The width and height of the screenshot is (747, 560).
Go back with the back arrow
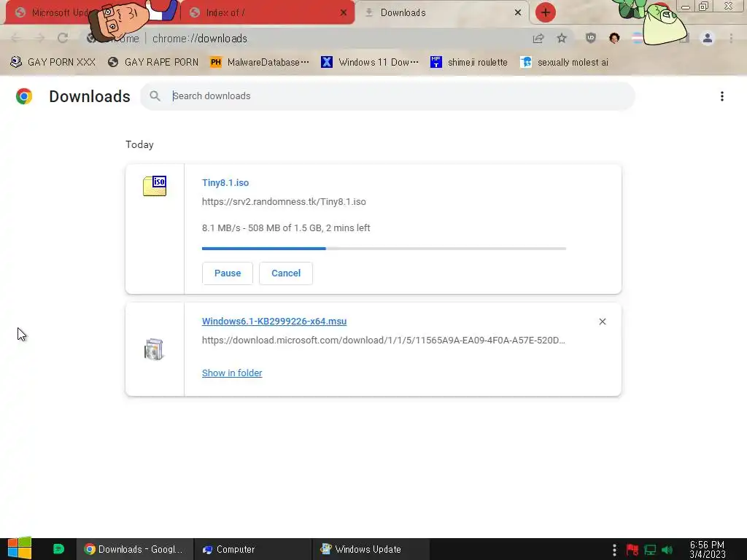pyautogui.click(x=16, y=38)
